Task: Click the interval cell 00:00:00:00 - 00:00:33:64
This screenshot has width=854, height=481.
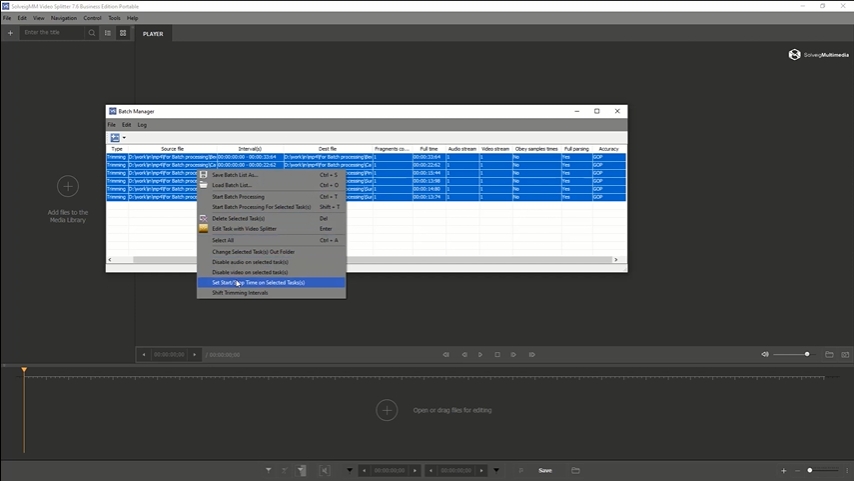Action: coord(250,157)
